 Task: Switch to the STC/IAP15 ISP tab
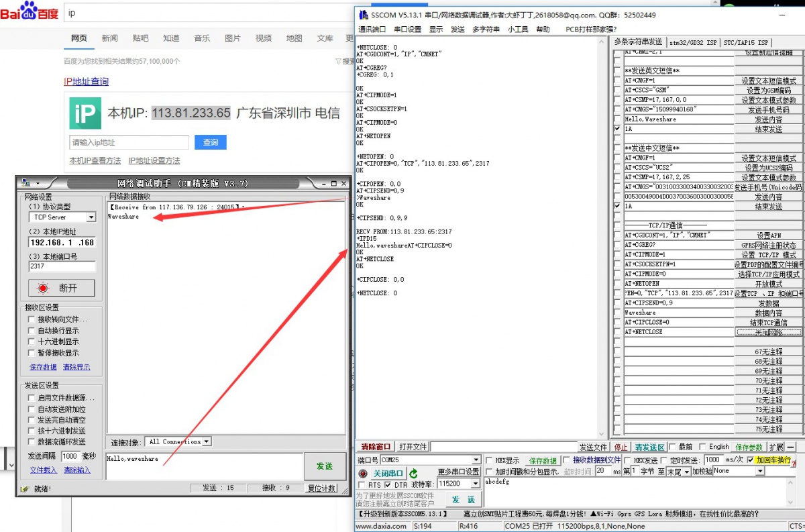[x=746, y=42]
